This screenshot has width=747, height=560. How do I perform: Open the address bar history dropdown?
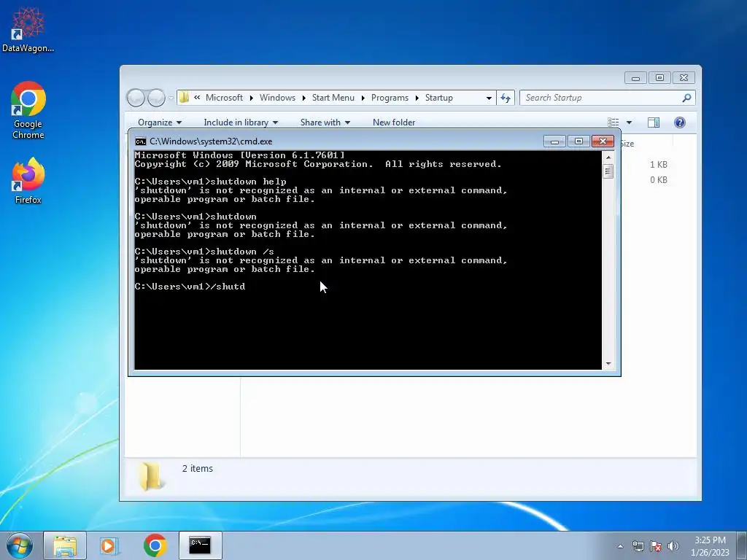(x=489, y=98)
